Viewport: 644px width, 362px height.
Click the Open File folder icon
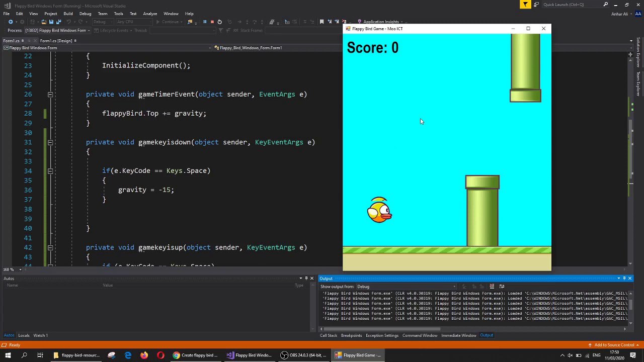[44, 22]
